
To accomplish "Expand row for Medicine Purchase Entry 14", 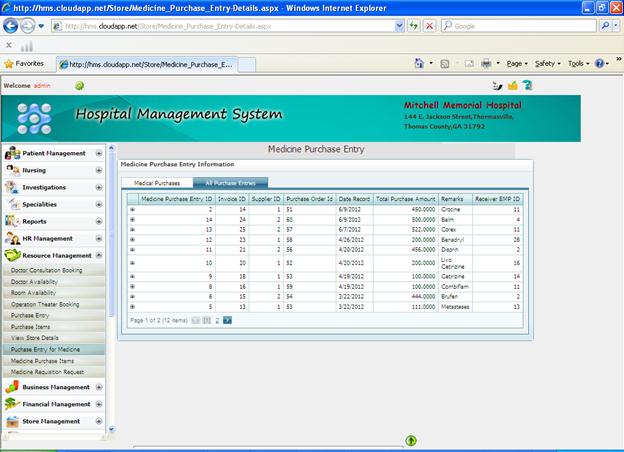I will click(132, 219).
